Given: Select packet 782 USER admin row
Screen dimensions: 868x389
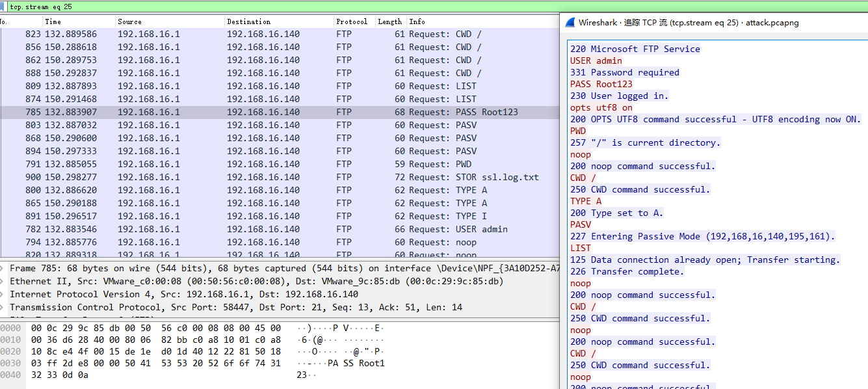Looking at the screenshot, I should (x=280, y=229).
